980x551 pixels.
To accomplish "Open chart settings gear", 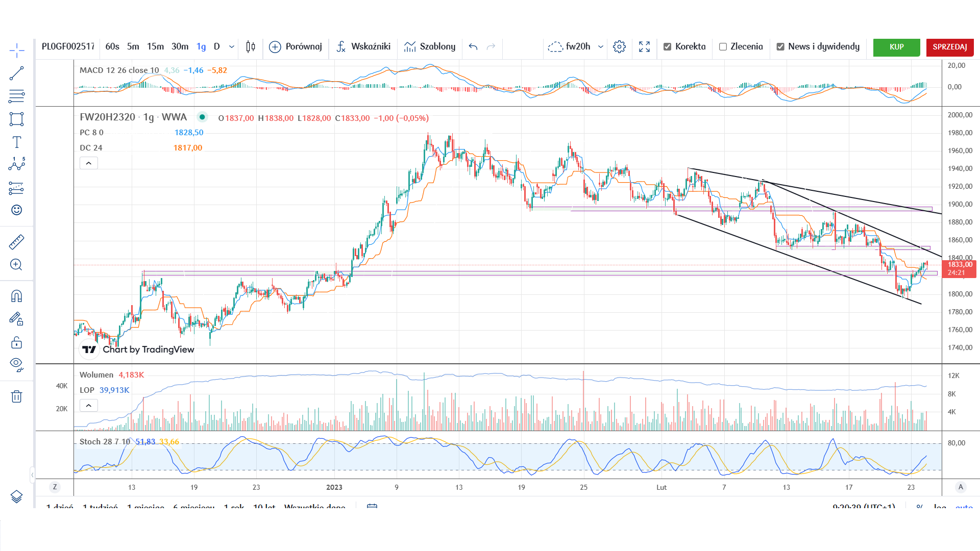I will [619, 47].
